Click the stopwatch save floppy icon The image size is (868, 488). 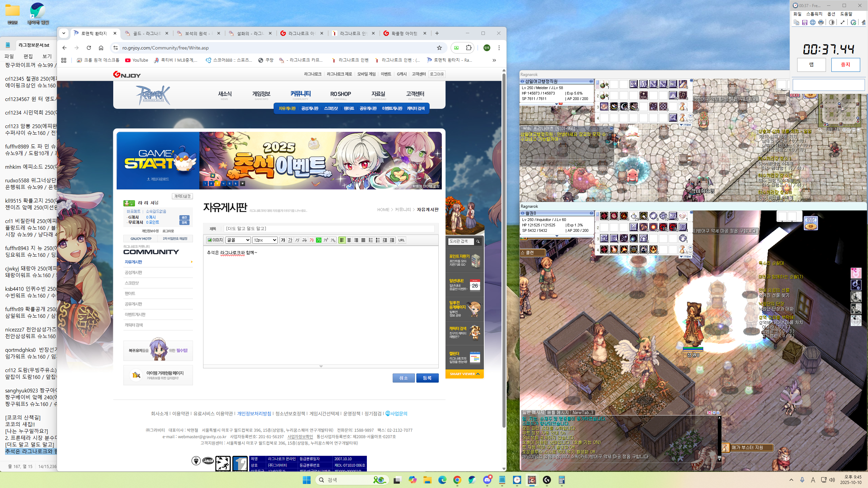tap(805, 22)
